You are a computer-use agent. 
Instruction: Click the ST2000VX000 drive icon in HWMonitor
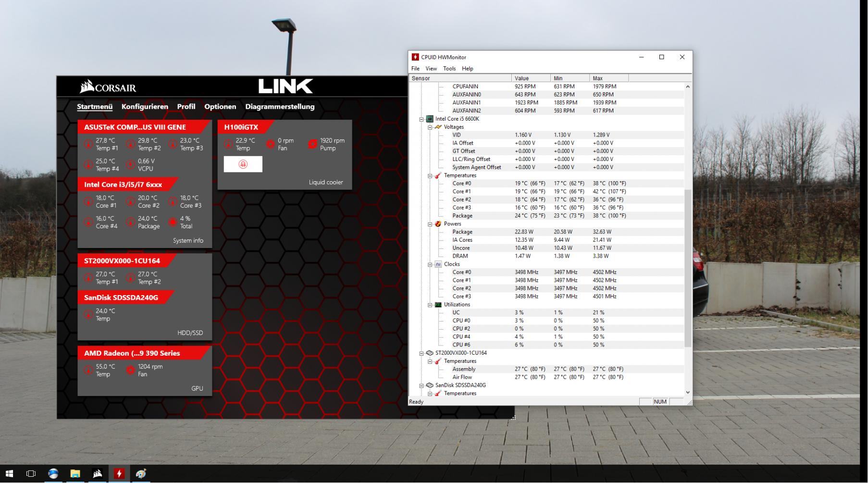(430, 353)
